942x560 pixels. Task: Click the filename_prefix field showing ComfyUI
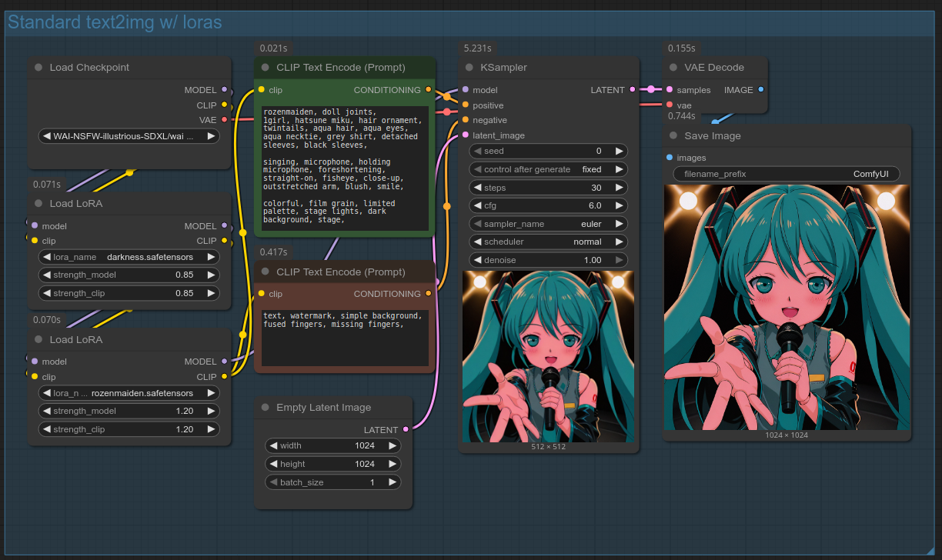click(x=786, y=174)
